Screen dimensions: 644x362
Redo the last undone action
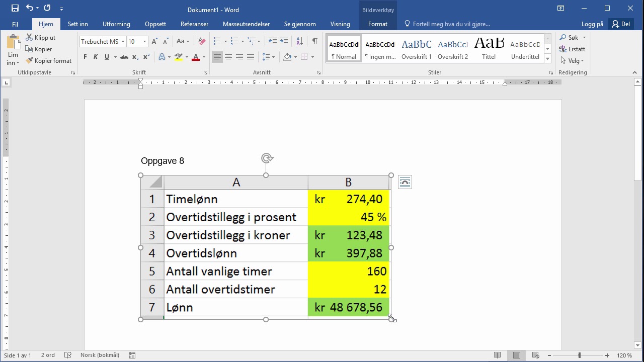47,8
